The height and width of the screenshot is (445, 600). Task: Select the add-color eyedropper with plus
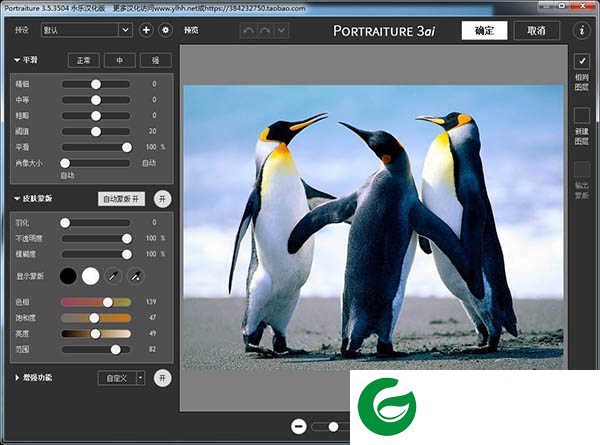[x=135, y=276]
